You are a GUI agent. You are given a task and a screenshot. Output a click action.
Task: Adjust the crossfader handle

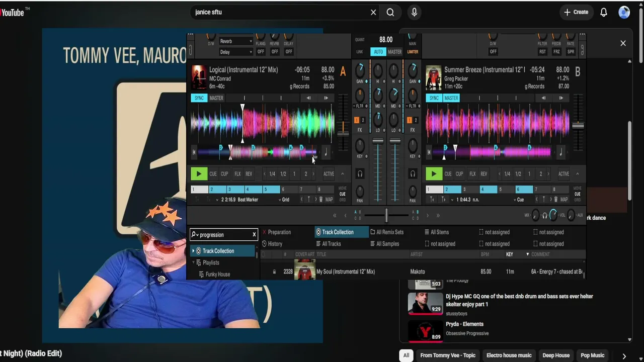pyautogui.click(x=386, y=216)
